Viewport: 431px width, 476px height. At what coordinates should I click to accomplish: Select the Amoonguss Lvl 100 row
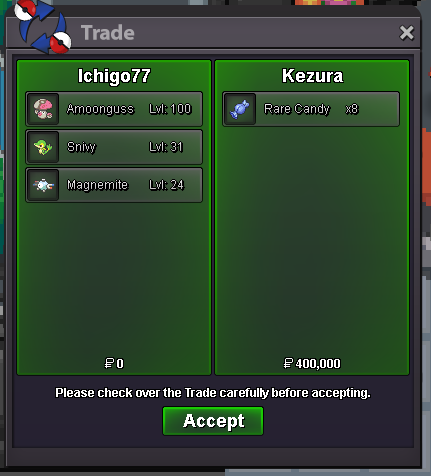[x=114, y=109]
